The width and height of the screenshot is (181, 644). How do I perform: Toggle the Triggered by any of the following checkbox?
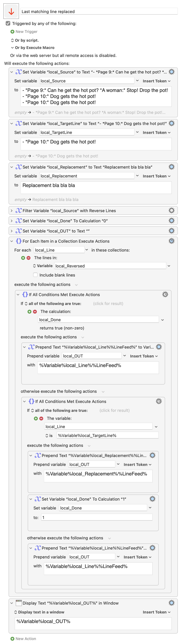point(8,23)
